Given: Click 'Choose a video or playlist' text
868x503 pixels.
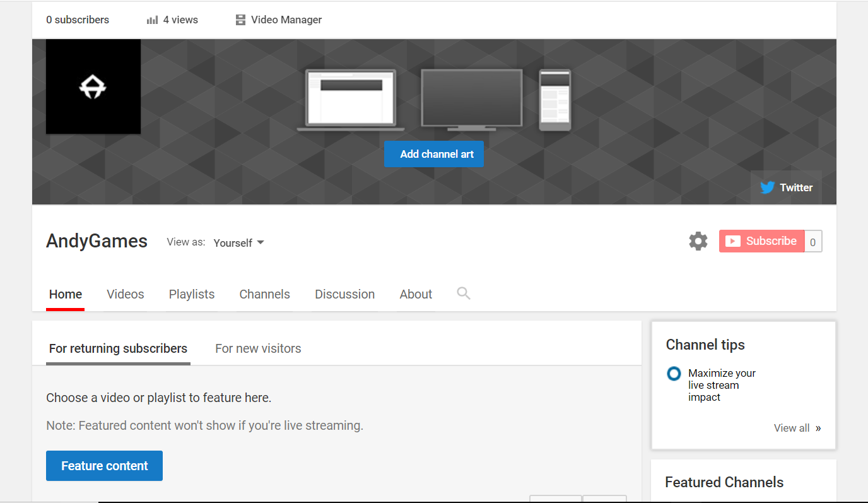Looking at the screenshot, I should click(x=159, y=398).
